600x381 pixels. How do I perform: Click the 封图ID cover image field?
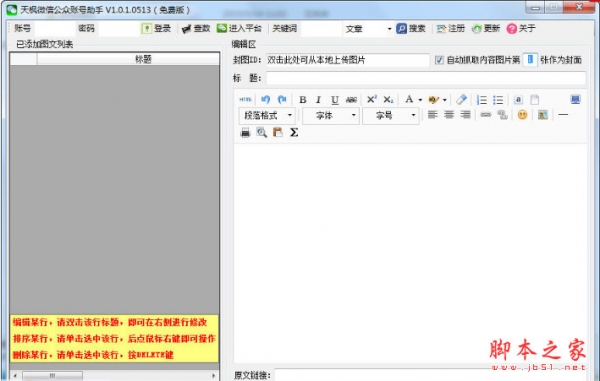point(347,60)
